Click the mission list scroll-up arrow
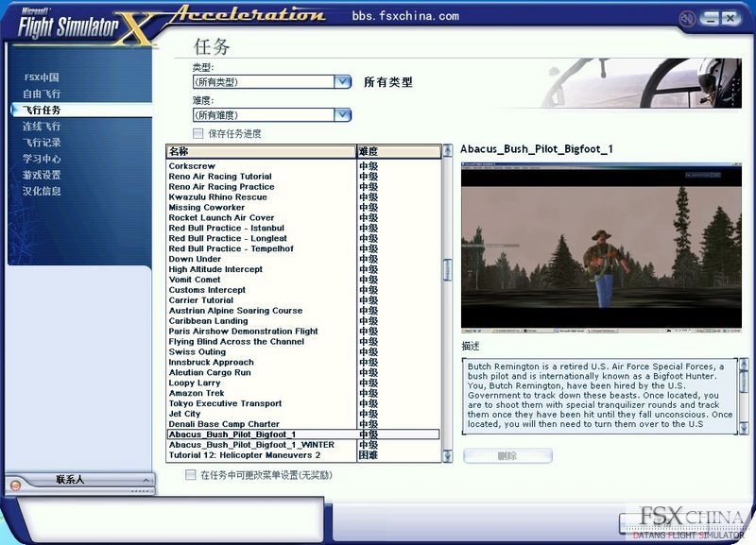The image size is (756, 545). [x=447, y=150]
